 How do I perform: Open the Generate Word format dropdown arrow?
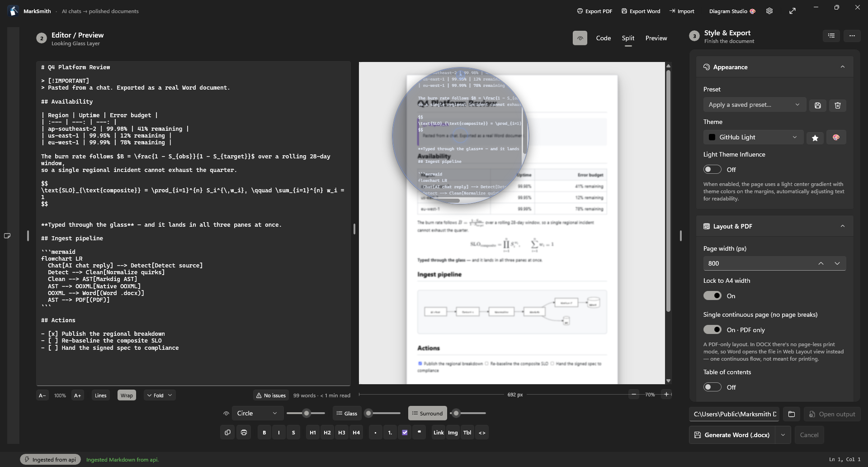[783, 435]
